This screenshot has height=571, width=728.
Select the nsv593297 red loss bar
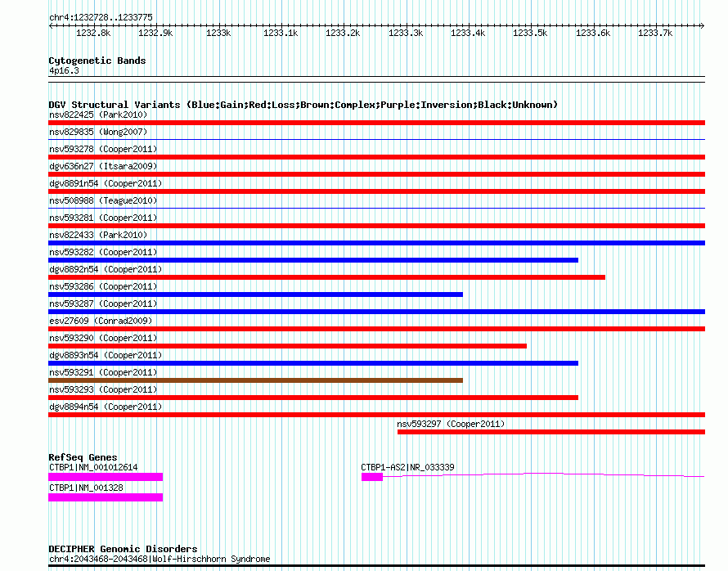551,432
